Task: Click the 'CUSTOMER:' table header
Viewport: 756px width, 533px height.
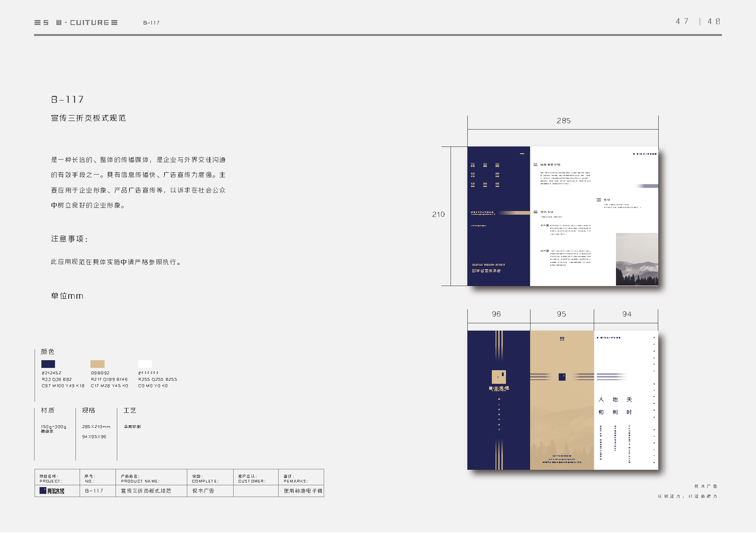Action: coord(252,481)
